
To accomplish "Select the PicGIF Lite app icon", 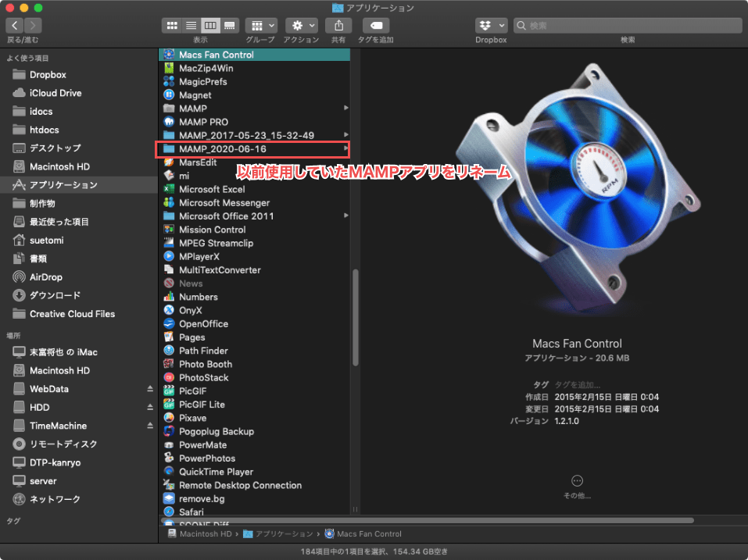I will (169, 405).
